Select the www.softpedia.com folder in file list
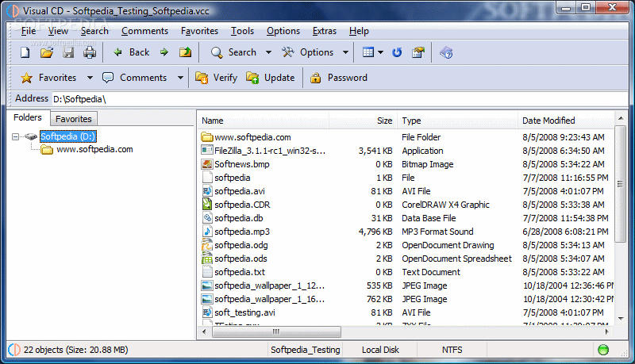The height and width of the screenshot is (364, 635). coord(252,137)
